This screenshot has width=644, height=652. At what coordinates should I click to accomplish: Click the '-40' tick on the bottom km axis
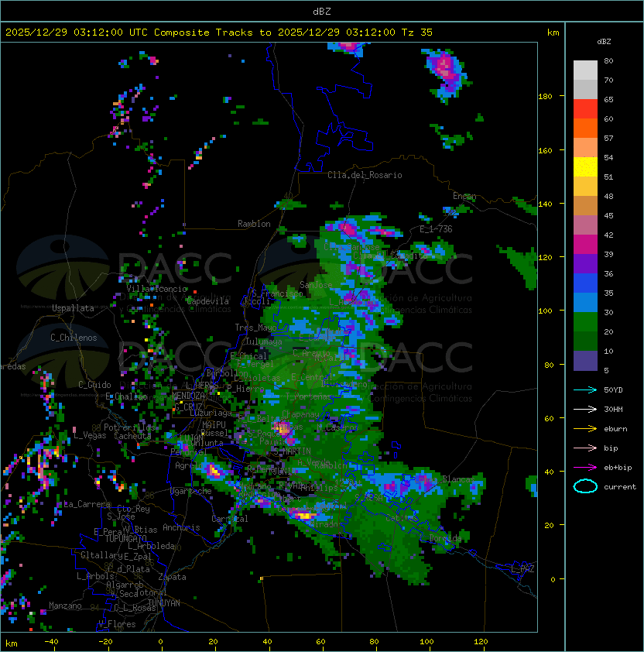click(x=51, y=642)
